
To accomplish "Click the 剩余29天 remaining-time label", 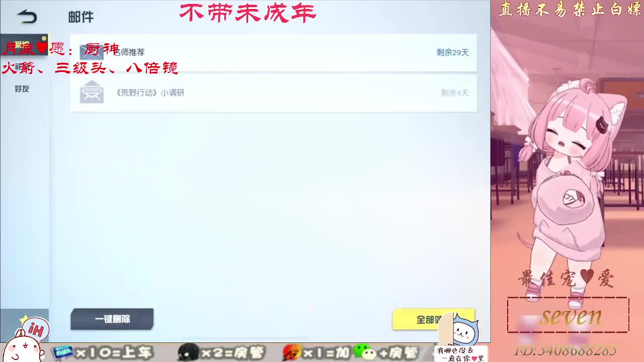I will 452,52.
